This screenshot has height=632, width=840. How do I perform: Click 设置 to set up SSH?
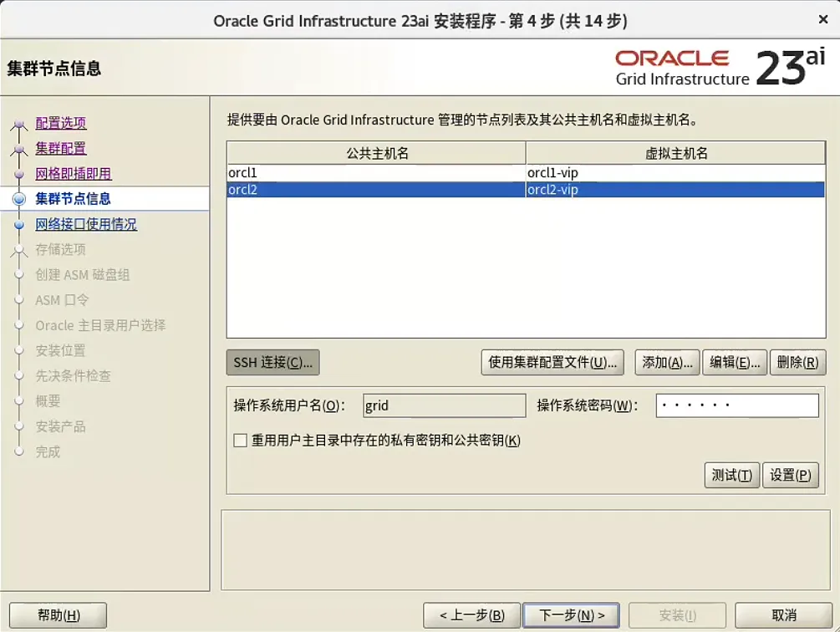(790, 475)
